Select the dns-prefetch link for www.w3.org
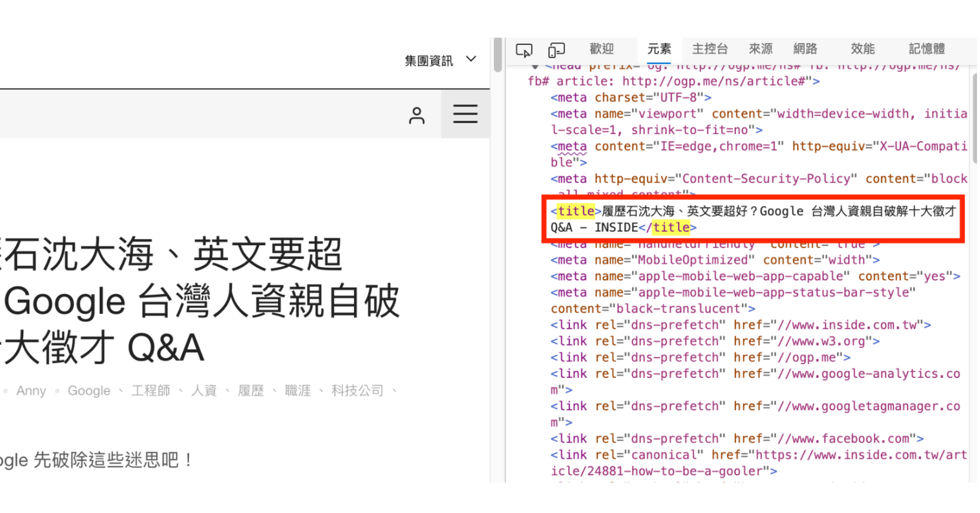The image size is (980, 513). click(715, 341)
